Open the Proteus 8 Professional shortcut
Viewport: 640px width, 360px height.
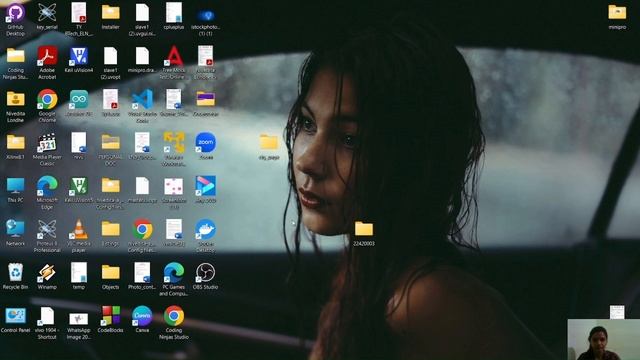tap(47, 229)
